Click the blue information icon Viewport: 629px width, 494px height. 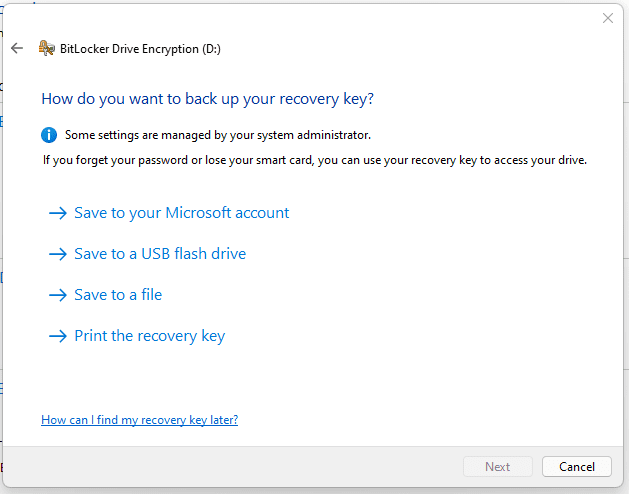click(49, 135)
